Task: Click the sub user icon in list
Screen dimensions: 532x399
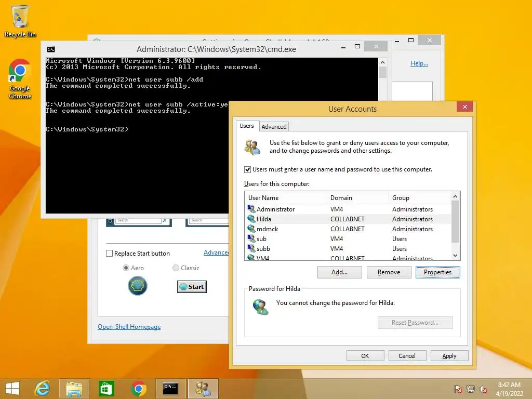Action: click(x=251, y=238)
